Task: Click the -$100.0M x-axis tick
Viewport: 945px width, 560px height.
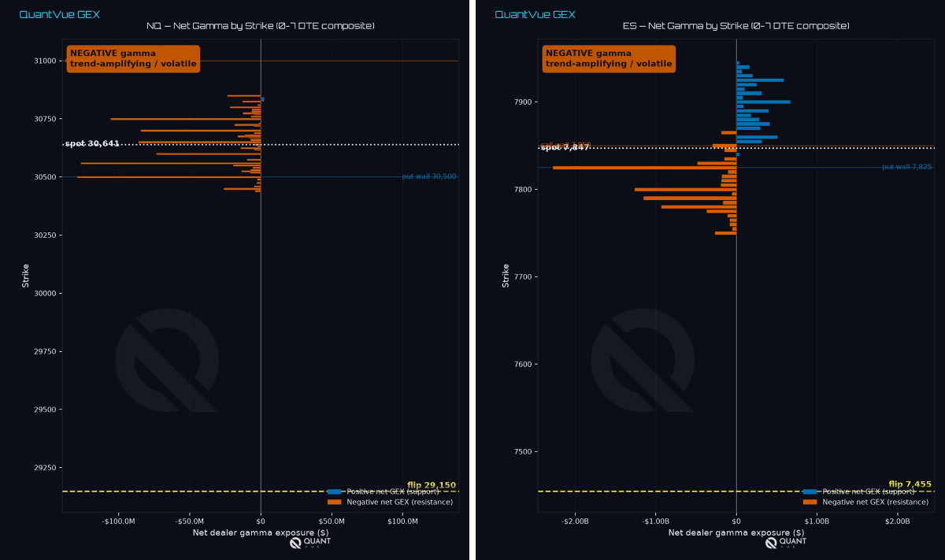Action: (118, 521)
